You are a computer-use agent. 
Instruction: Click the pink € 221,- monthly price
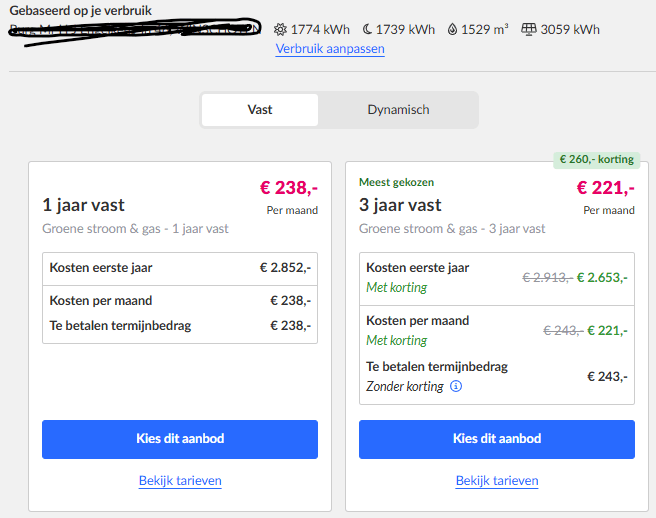[x=605, y=187]
